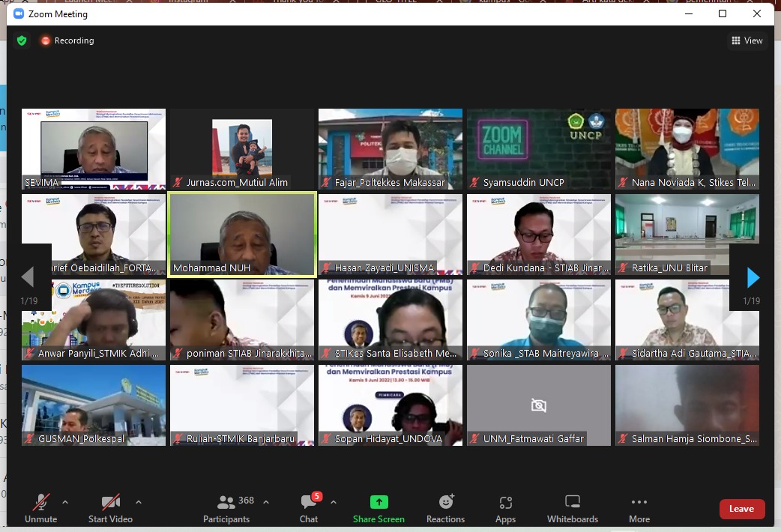Open the Apps panel
Screen dimensions: 781x532
505,508
